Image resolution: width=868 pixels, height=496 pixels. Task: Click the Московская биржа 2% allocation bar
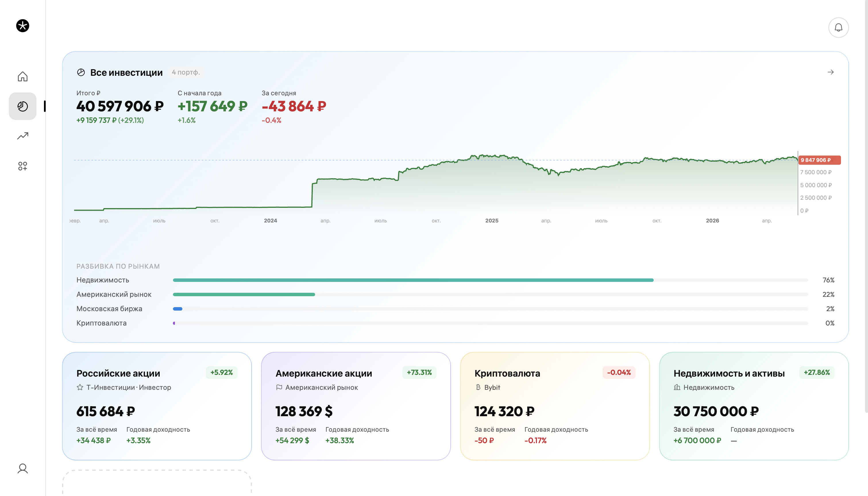point(490,309)
